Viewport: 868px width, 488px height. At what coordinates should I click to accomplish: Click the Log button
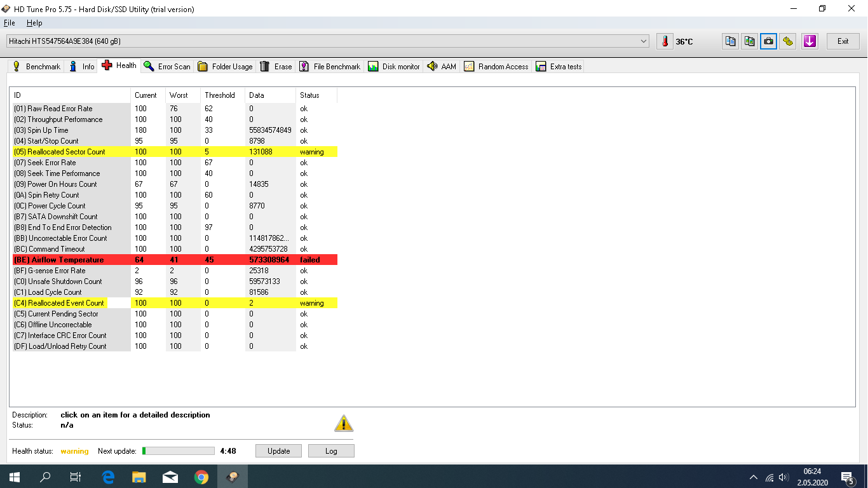(x=331, y=451)
